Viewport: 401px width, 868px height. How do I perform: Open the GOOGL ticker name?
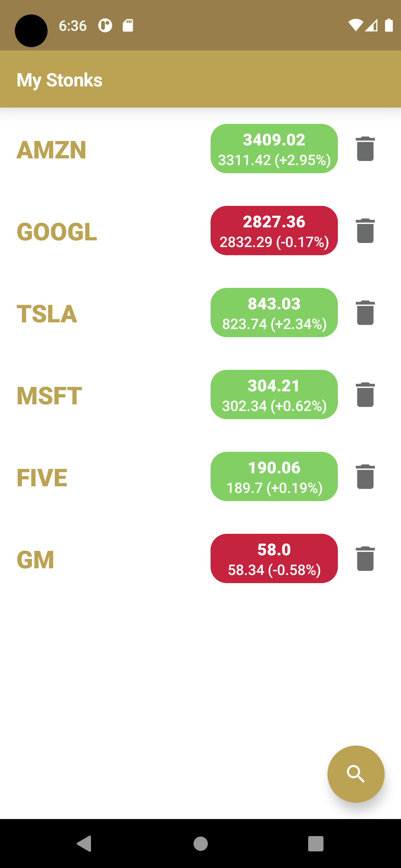(57, 232)
